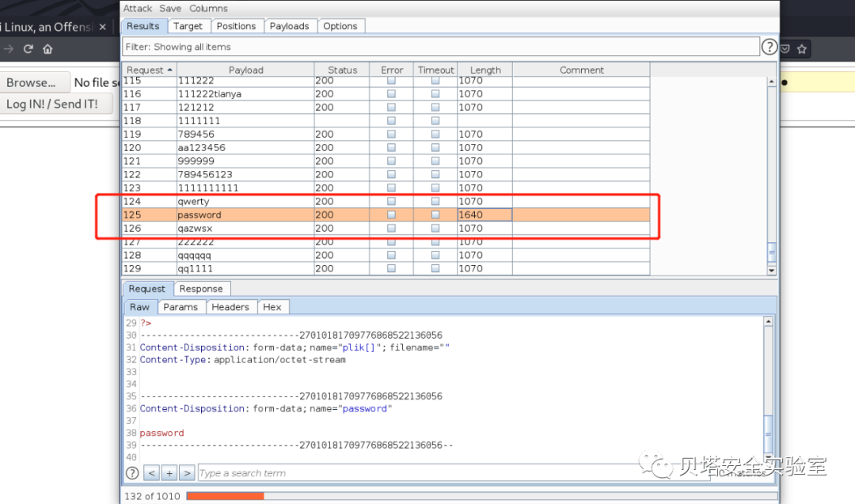855x504 pixels.
Task: Select the 789456123 payload row
Action: (x=386, y=174)
